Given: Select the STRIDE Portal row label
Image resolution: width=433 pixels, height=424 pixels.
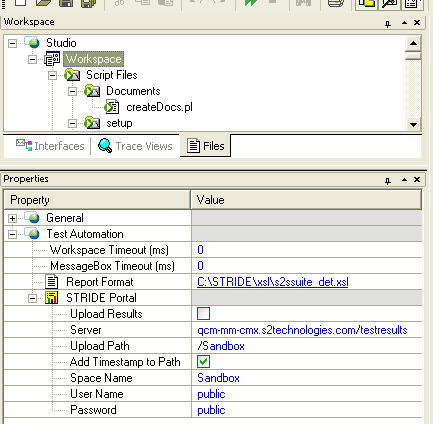Looking at the screenshot, I should pyautogui.click(x=101, y=298).
